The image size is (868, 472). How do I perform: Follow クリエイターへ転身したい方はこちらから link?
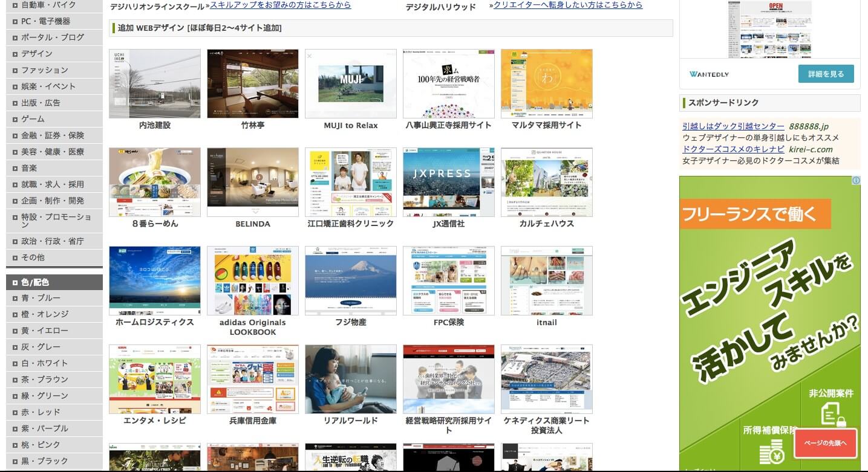pyautogui.click(x=568, y=5)
